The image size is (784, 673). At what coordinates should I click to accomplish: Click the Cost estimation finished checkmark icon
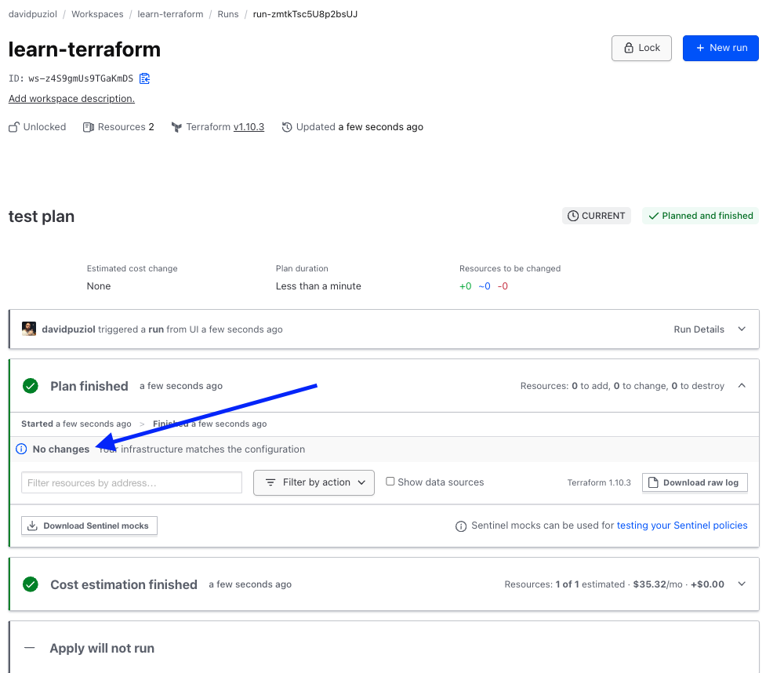coord(31,584)
